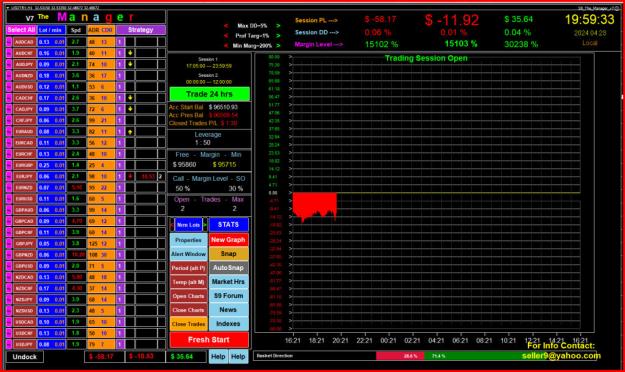Viewport: 625px width, 372px height.
Task: Click the AUDUSD symbol button
Action: [x=24, y=87]
